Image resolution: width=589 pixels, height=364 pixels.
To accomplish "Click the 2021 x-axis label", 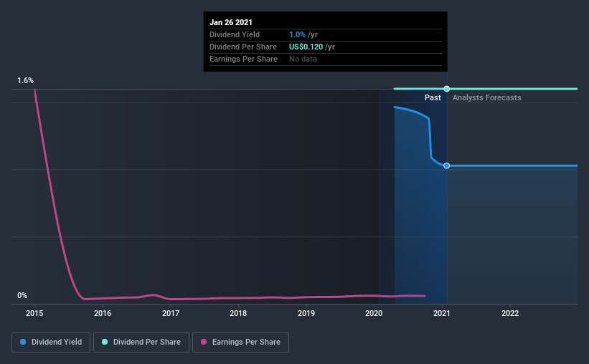I will point(442,313).
